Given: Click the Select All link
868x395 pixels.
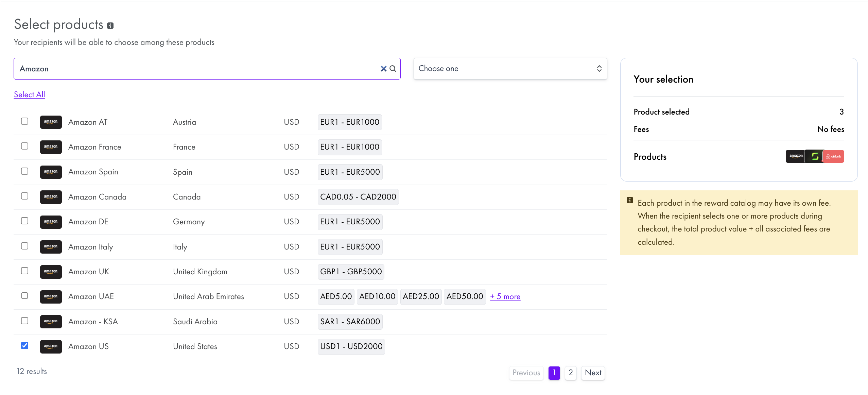Looking at the screenshot, I should pyautogui.click(x=30, y=95).
